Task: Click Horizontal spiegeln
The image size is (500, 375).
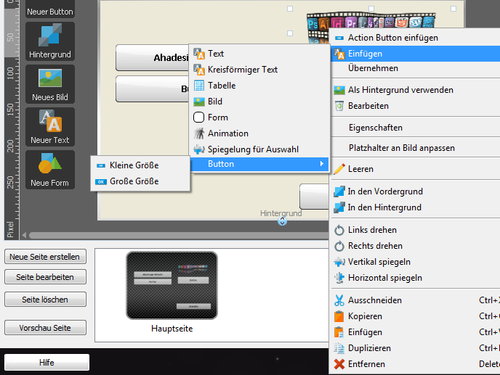Action: [415, 278]
